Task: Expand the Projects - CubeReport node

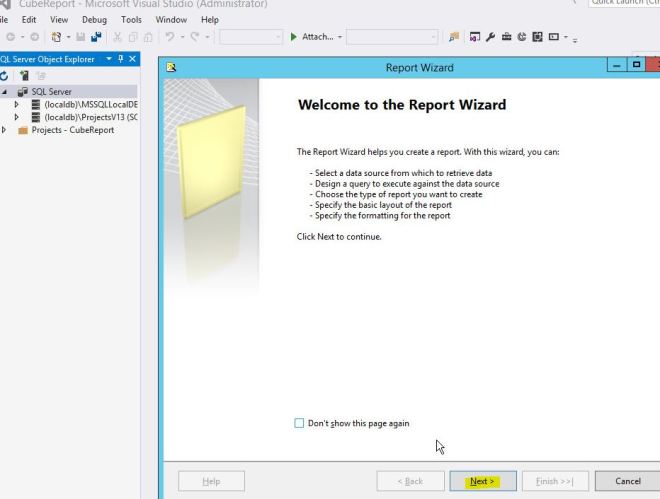Action: click(x=3, y=129)
